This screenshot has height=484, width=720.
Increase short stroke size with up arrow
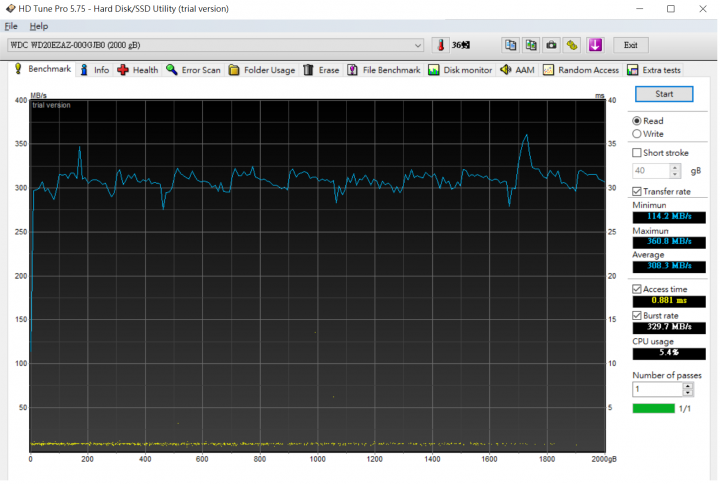pos(676,168)
